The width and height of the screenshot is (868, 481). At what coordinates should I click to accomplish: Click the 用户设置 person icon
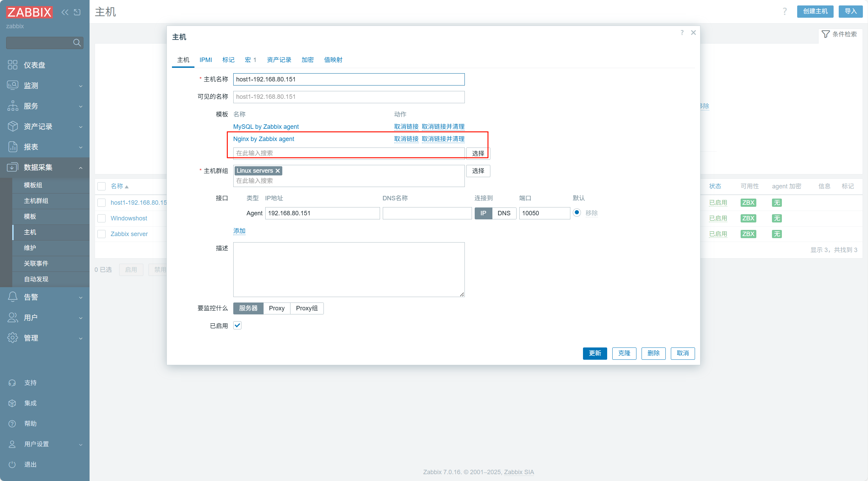[12, 444]
